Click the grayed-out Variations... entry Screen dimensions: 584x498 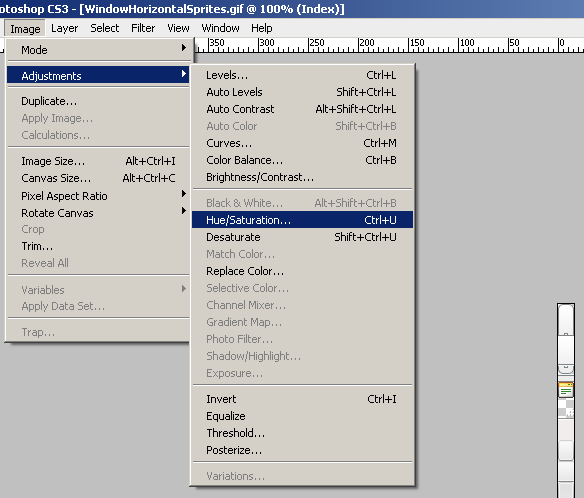302,476
